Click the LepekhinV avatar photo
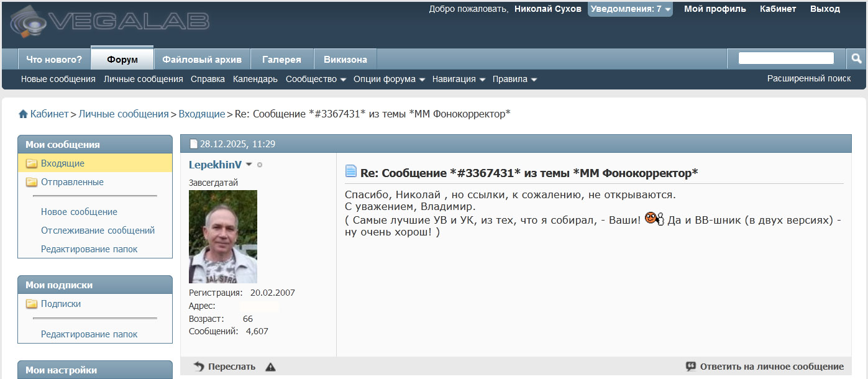The image size is (868, 379). coord(223,237)
